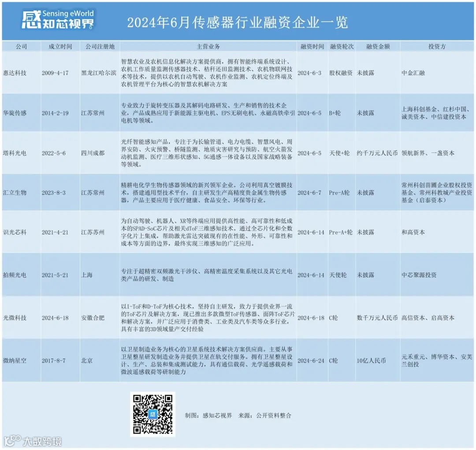This screenshot has width=476, height=450.
Task: Click founding date 2023-8-3
Action: click(53, 193)
